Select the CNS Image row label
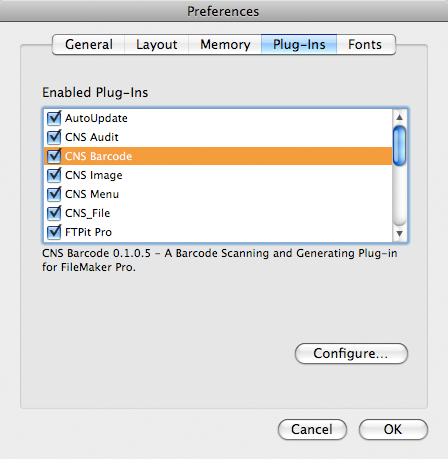The width and height of the screenshot is (448, 459). [x=94, y=175]
